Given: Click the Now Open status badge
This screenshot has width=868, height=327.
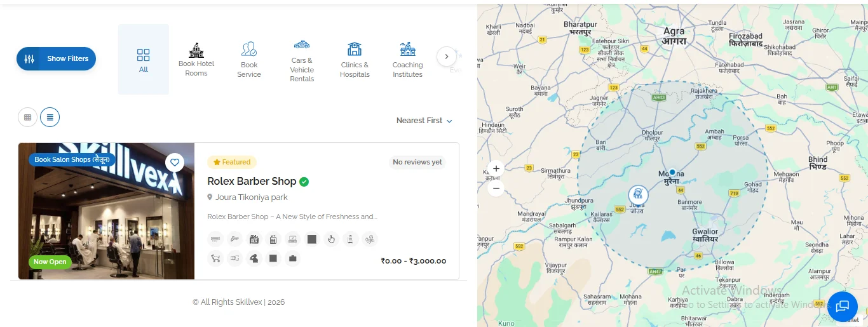Looking at the screenshot, I should pos(50,262).
